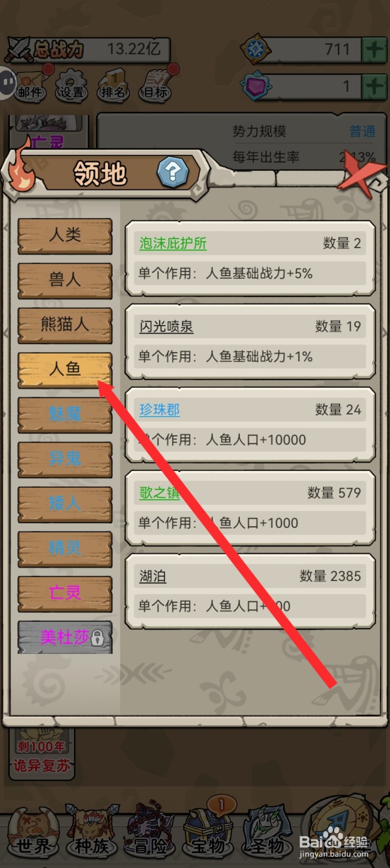Click the 诡异复苏 event button

coord(42,756)
